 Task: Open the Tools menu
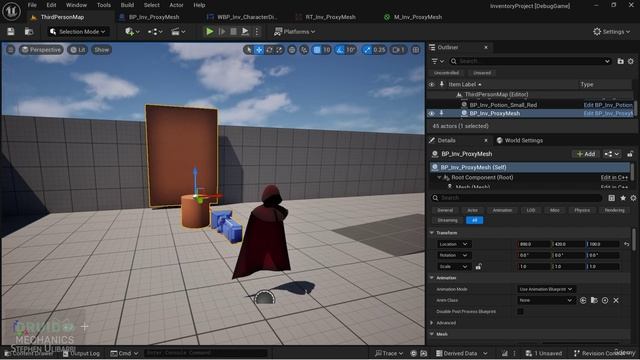click(x=104, y=5)
